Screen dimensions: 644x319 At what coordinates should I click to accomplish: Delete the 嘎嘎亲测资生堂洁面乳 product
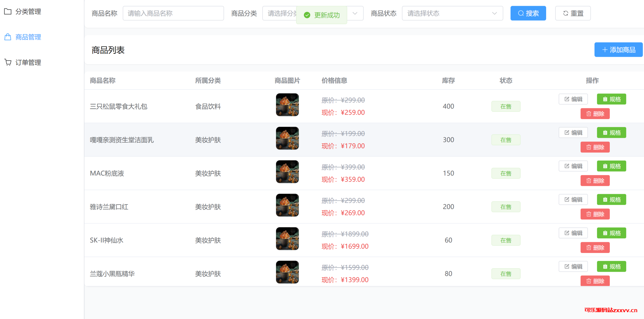[595, 147]
